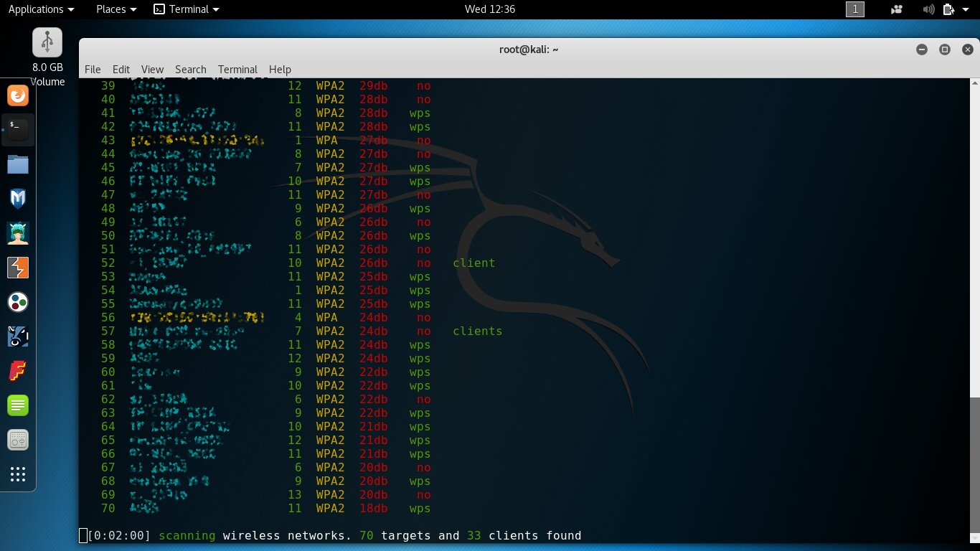Viewport: 980px width, 551px height.
Task: Show all applications grid icon
Action: (18, 474)
